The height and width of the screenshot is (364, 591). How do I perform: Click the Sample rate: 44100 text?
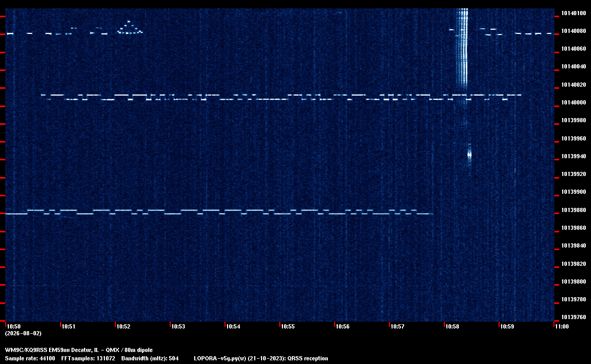[x=30, y=358]
